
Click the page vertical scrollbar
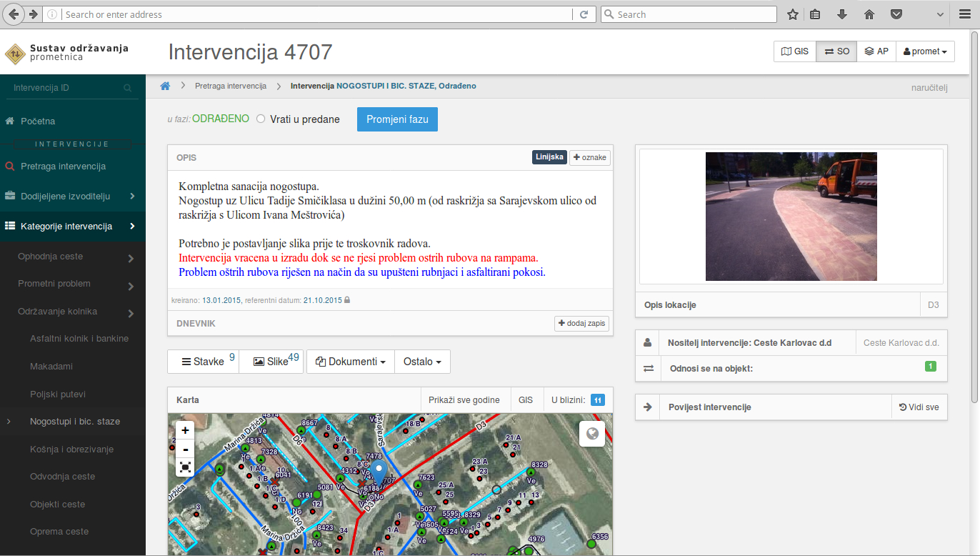click(974, 214)
